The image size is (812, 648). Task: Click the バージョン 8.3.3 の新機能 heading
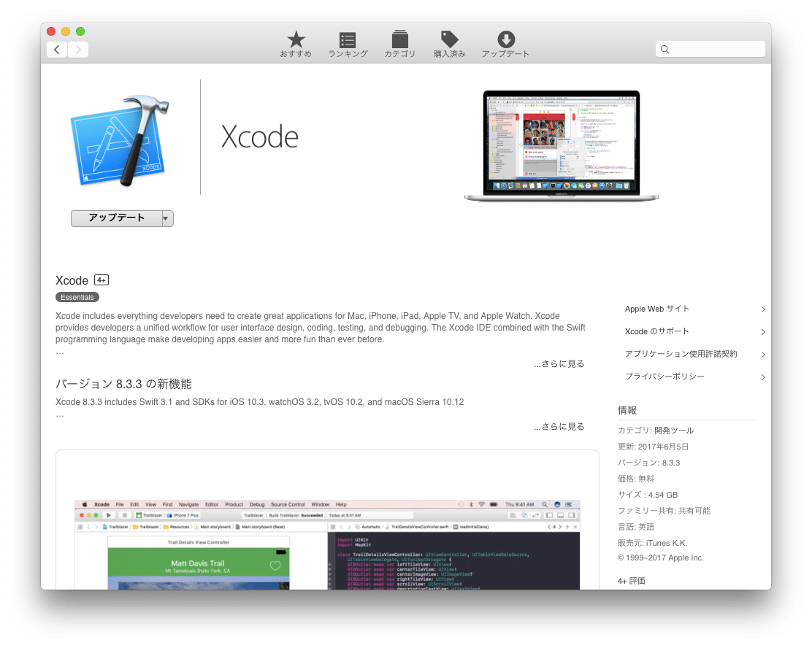click(x=123, y=384)
